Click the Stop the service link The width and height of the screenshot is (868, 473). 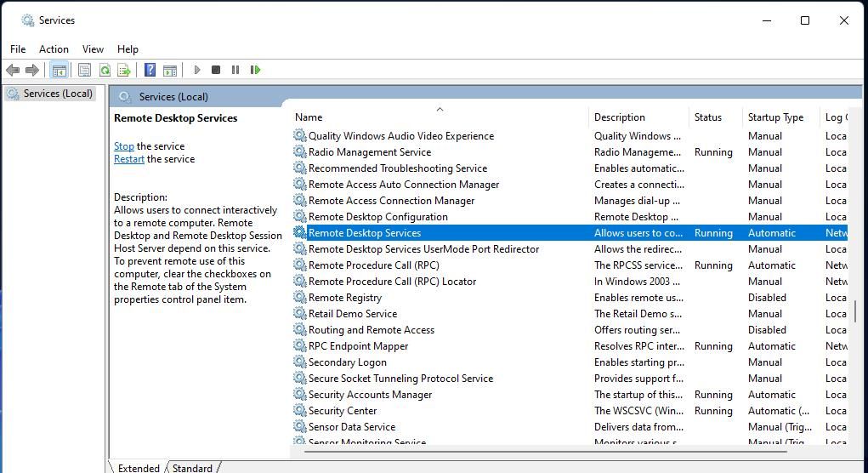coord(124,146)
